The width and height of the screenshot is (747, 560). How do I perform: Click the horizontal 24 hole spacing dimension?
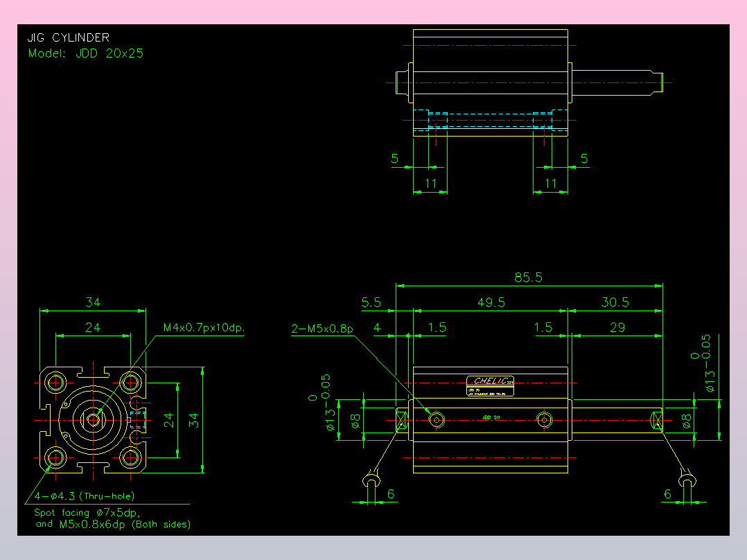(x=93, y=327)
